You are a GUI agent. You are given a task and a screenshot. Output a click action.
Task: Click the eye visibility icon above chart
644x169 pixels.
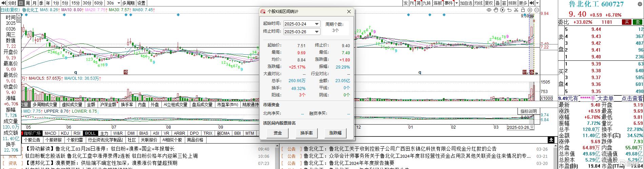pos(489,10)
